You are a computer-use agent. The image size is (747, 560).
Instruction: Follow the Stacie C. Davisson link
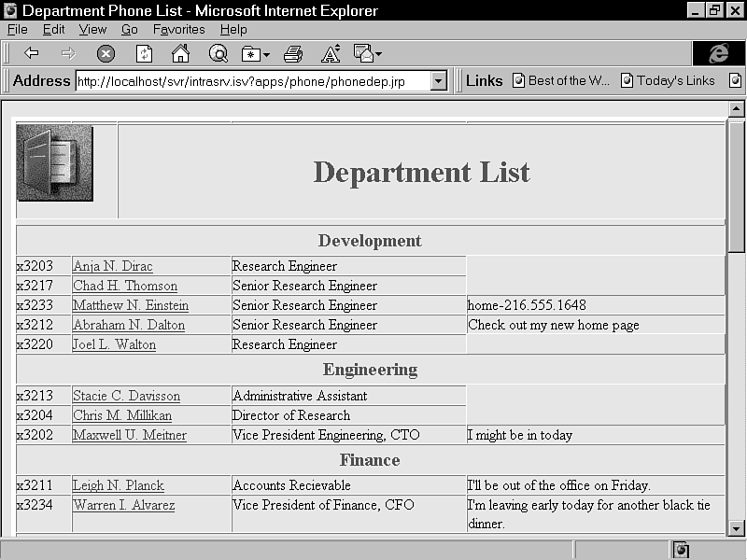126,397
